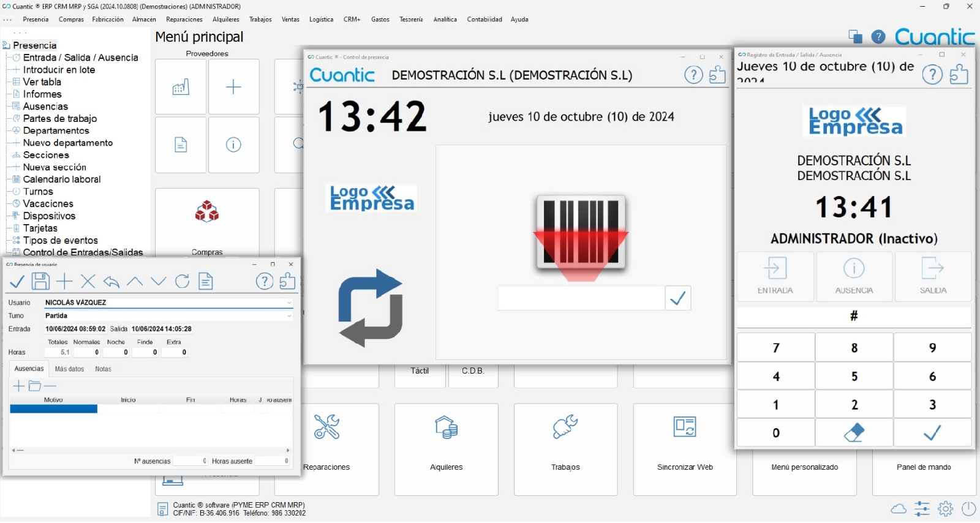Open the Usuario dropdown showing NICOLÁS VÁZQUEZ
Image resolution: width=980 pixels, height=523 pixels.
289,303
